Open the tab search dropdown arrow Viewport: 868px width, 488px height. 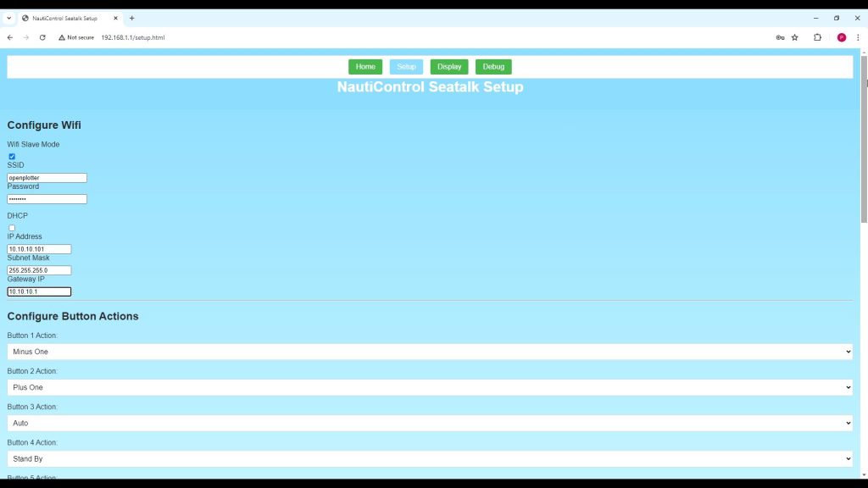[x=8, y=19]
